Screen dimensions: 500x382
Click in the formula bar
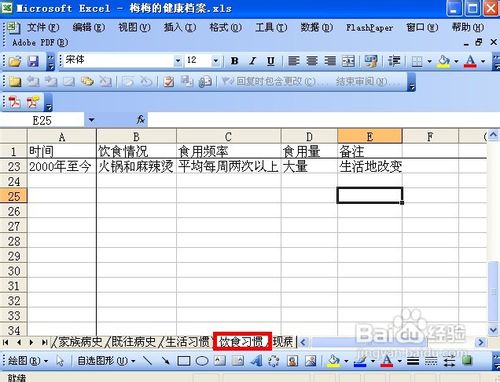[x=323, y=120]
